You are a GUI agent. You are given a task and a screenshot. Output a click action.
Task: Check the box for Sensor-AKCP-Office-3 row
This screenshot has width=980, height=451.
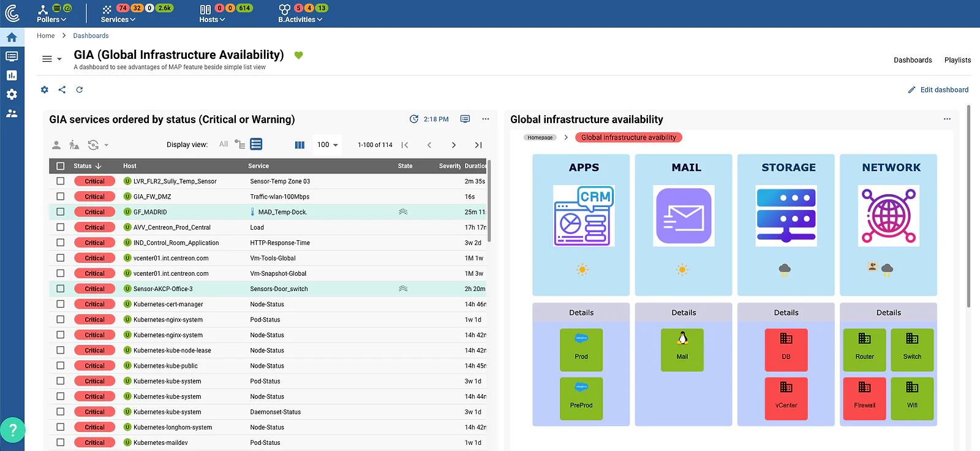click(x=61, y=289)
